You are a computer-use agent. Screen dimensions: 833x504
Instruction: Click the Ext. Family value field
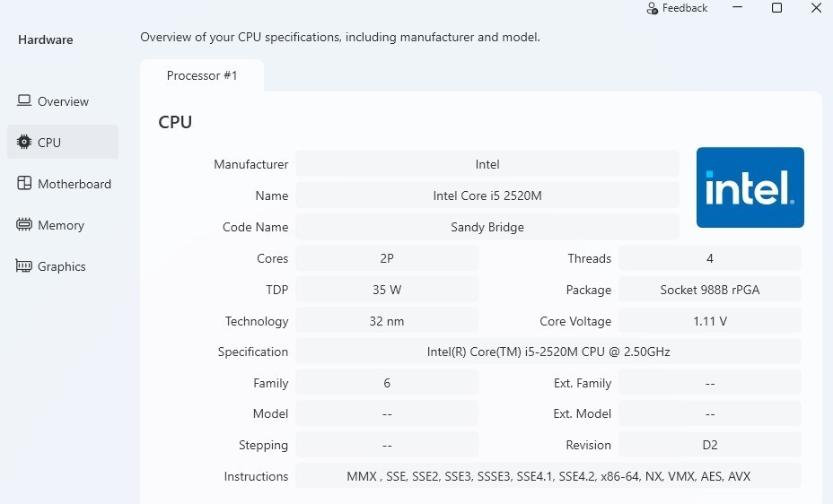coord(710,383)
